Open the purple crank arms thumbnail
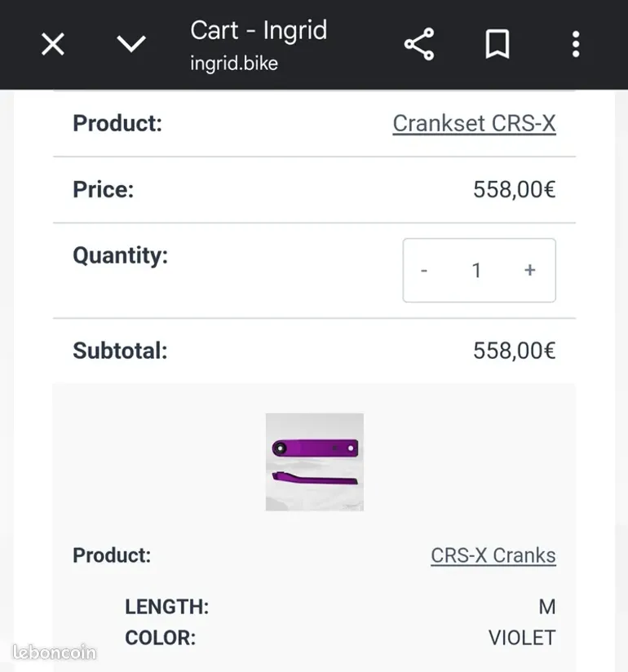The image size is (628, 672). pos(315,462)
